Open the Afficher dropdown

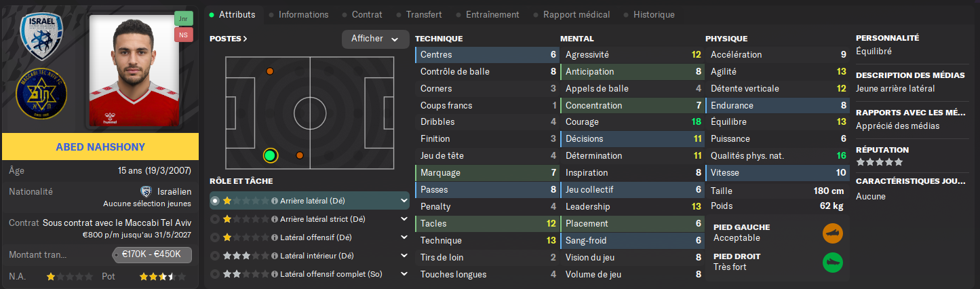coord(375,39)
